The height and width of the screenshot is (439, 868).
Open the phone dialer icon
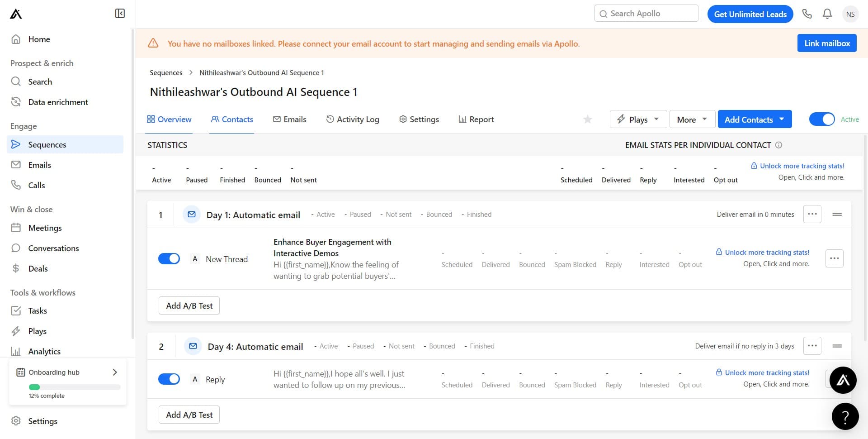(807, 14)
